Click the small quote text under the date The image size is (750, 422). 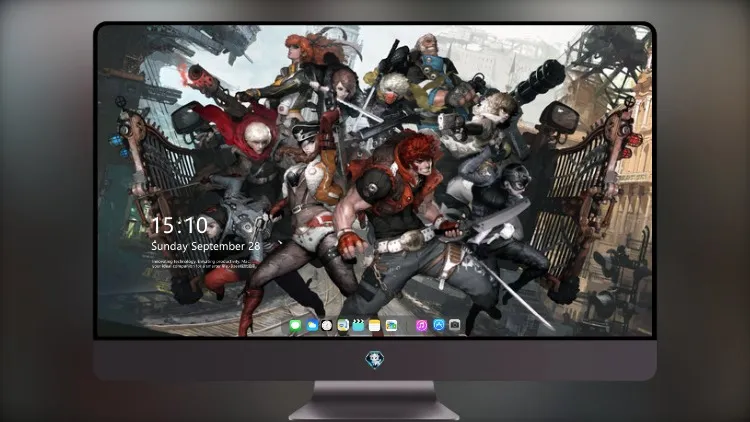204,264
